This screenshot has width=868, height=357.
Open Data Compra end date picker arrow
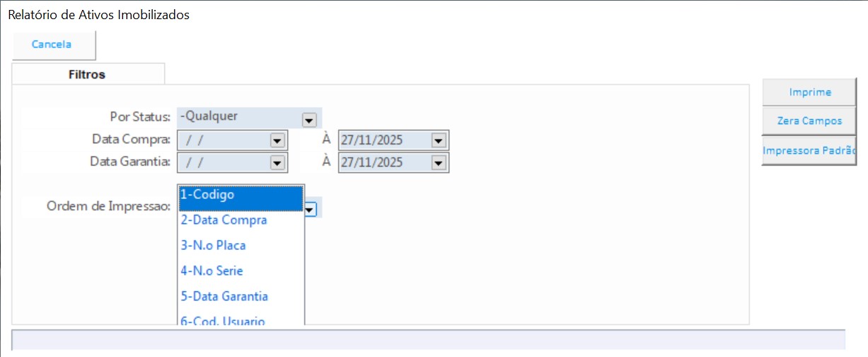(x=439, y=141)
